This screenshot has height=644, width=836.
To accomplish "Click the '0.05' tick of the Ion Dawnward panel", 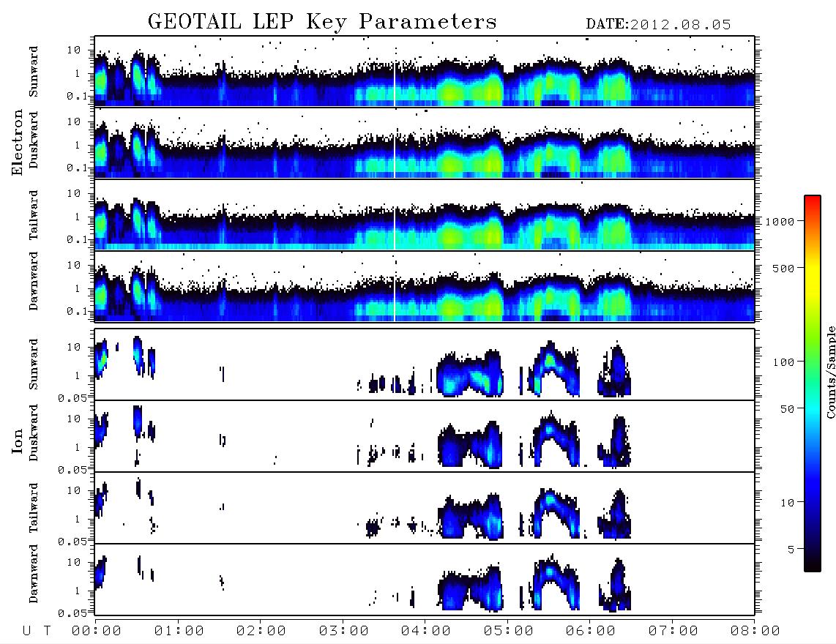I will pos(72,613).
